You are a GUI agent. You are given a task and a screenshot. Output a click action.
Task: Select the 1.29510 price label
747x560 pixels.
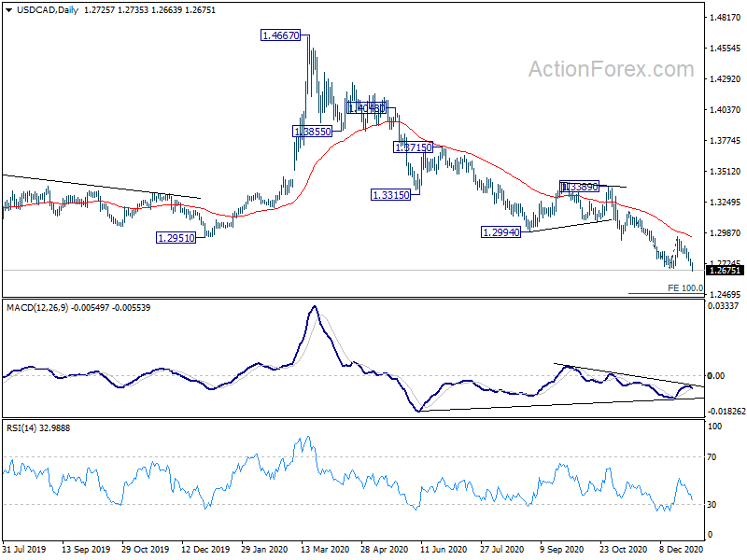pyautogui.click(x=176, y=238)
